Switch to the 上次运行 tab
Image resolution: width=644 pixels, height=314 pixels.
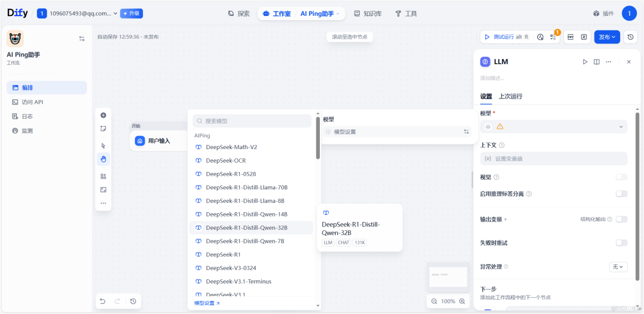click(x=510, y=96)
